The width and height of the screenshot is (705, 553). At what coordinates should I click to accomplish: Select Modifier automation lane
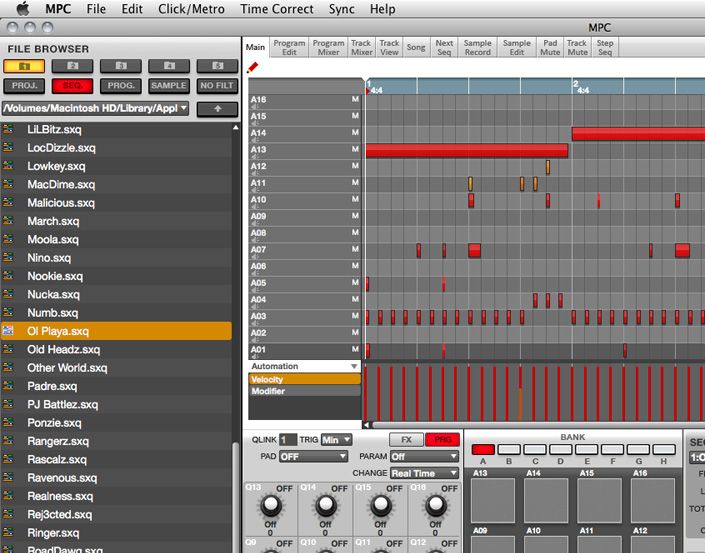pos(304,391)
